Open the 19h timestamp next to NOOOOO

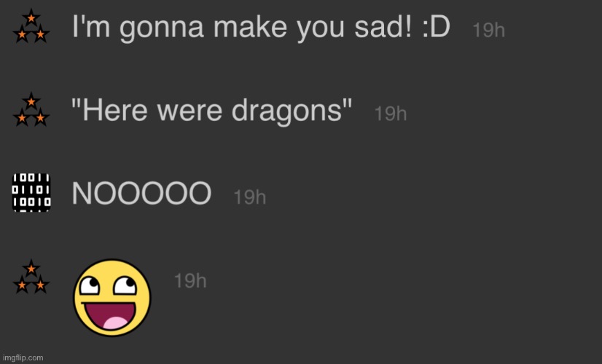pos(249,197)
